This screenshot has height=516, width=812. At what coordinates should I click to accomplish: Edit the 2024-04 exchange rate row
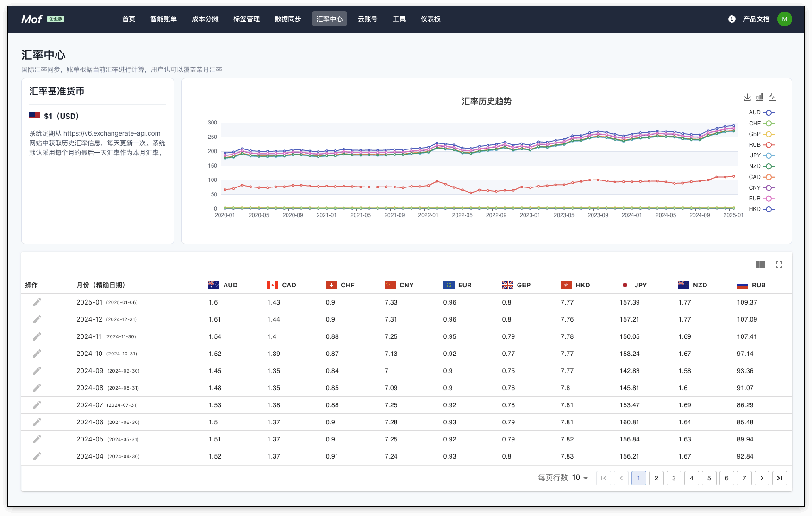[37, 456]
